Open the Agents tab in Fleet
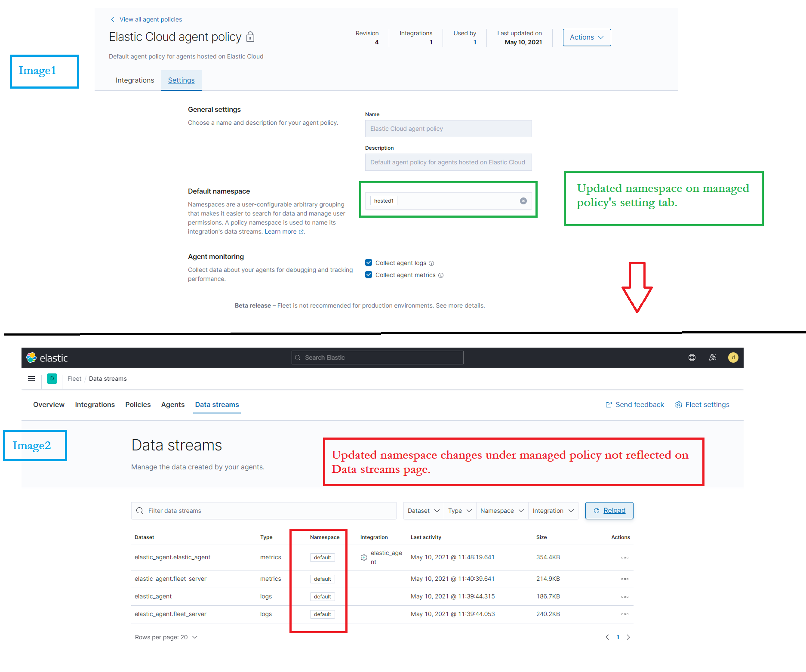This screenshot has width=806, height=672. coord(172,404)
